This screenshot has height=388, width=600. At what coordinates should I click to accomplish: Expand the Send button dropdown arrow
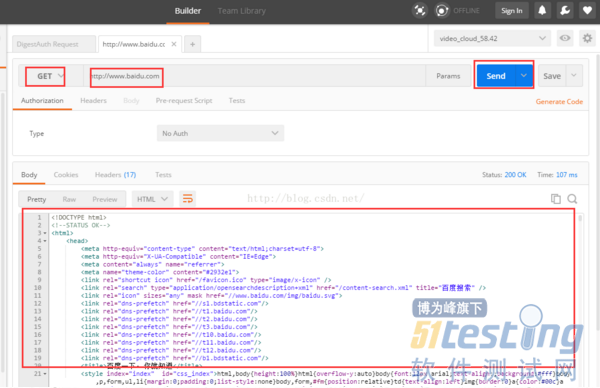tap(524, 76)
